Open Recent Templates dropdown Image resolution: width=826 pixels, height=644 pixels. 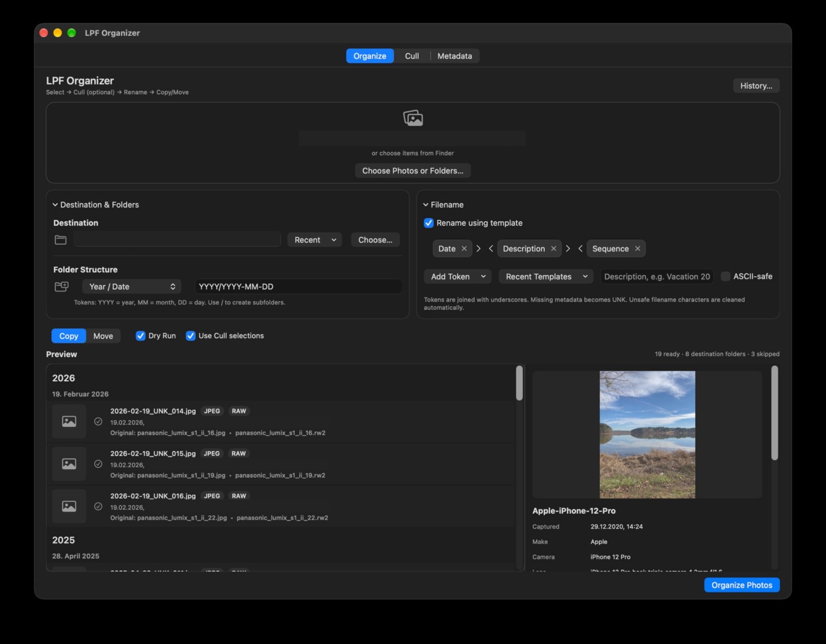(x=546, y=276)
